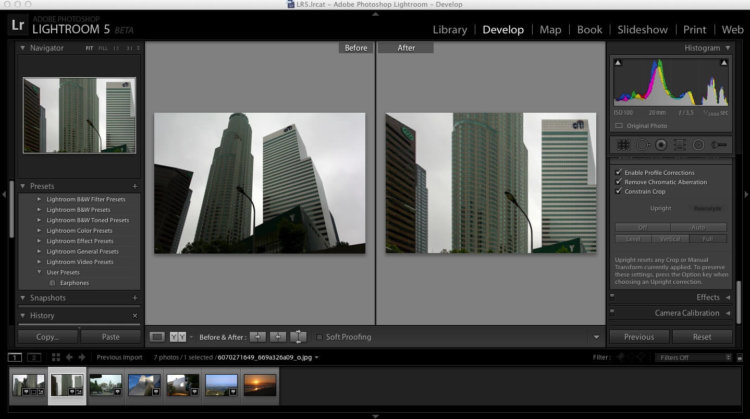
Task: Open the Web module
Action: click(x=732, y=30)
